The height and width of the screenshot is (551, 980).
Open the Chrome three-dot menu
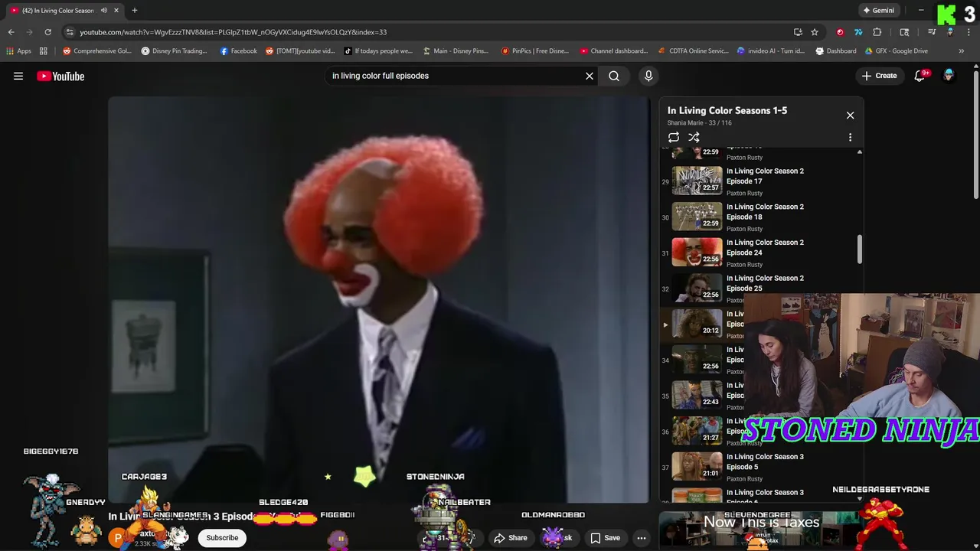click(968, 32)
